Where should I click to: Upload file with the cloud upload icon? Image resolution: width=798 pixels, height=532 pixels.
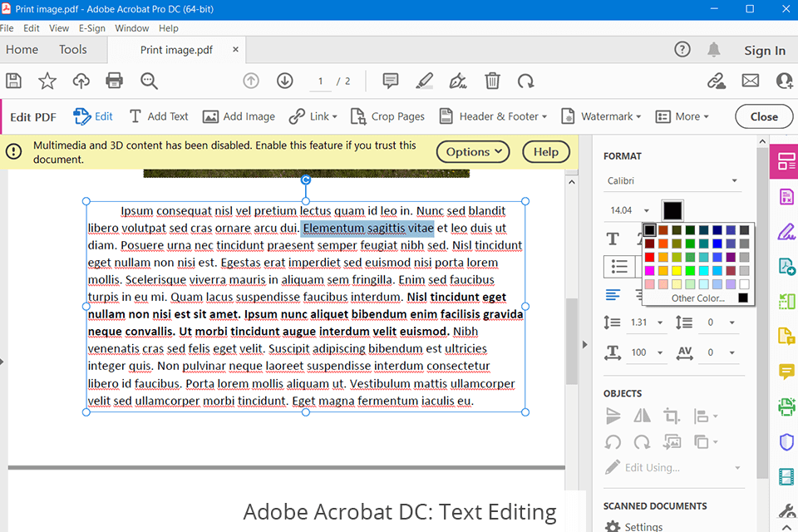pos(81,81)
